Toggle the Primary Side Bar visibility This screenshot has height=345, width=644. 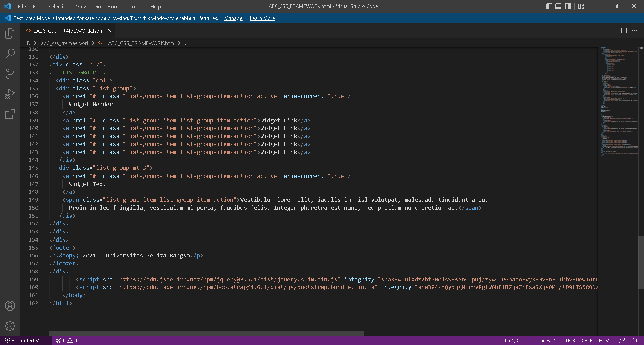click(549, 6)
